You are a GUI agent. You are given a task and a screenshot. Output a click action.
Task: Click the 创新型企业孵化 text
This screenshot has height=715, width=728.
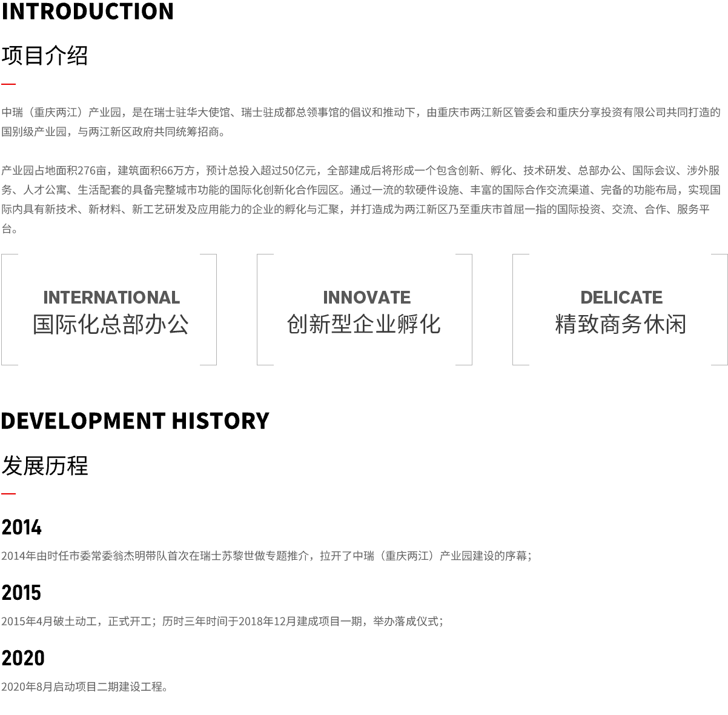point(364,324)
